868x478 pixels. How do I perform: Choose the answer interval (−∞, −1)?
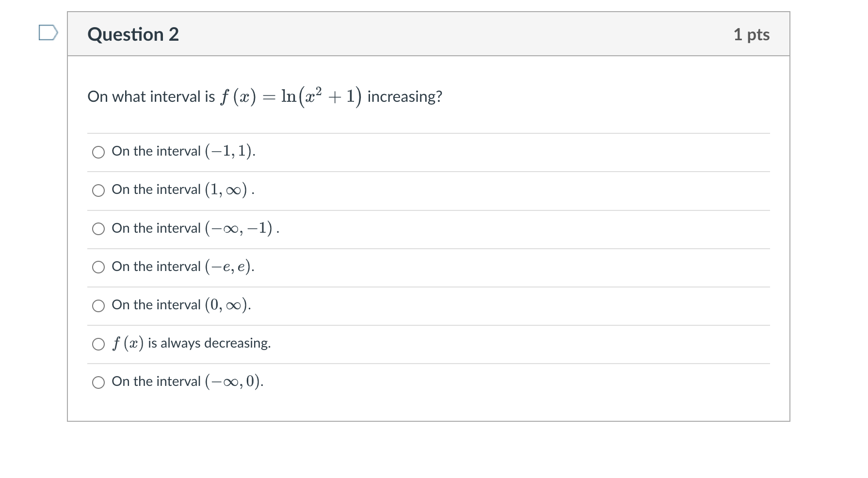(x=98, y=229)
